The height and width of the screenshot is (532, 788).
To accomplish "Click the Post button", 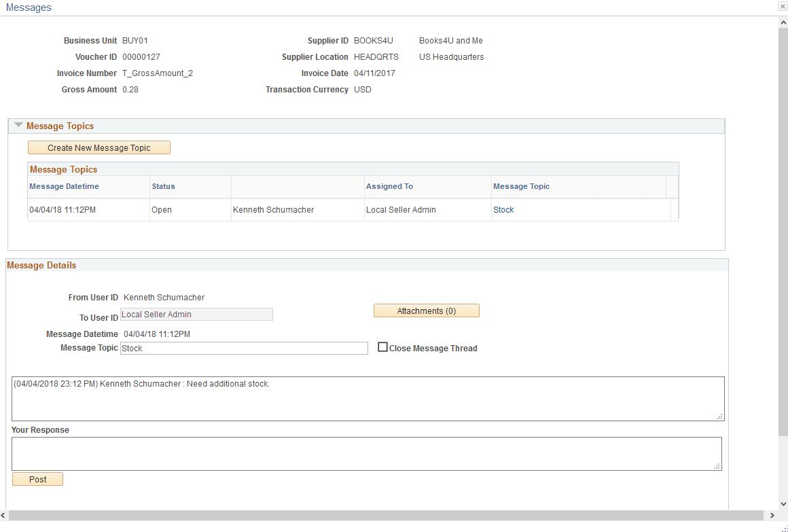I will point(37,479).
